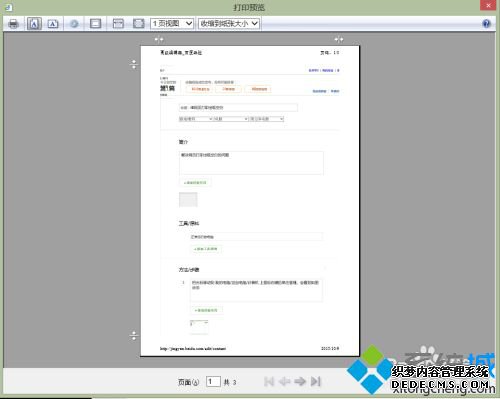
Task: Select Landscape page orientation
Action: pos(53,24)
